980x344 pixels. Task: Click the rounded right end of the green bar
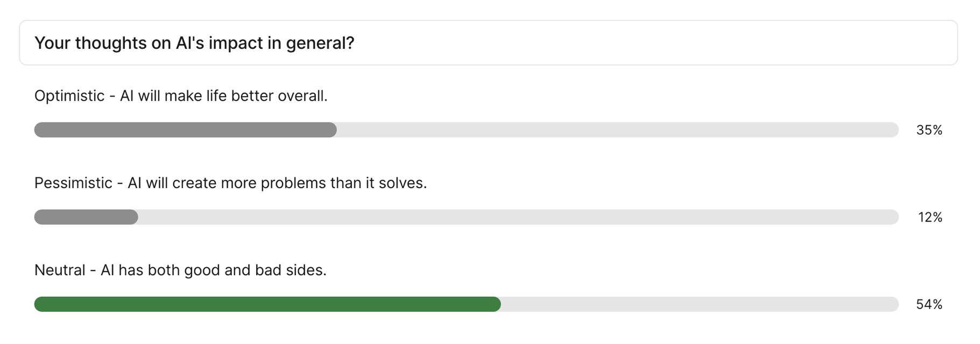pos(496,304)
